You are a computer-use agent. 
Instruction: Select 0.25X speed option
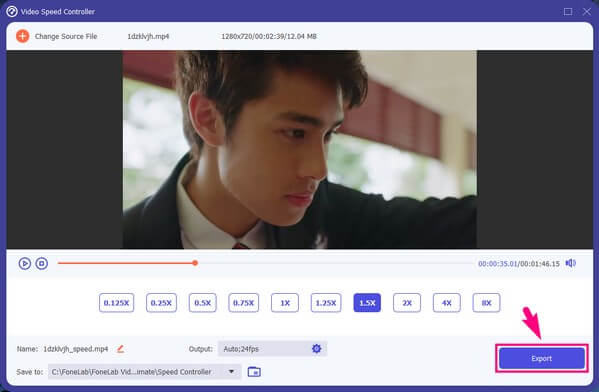point(161,303)
